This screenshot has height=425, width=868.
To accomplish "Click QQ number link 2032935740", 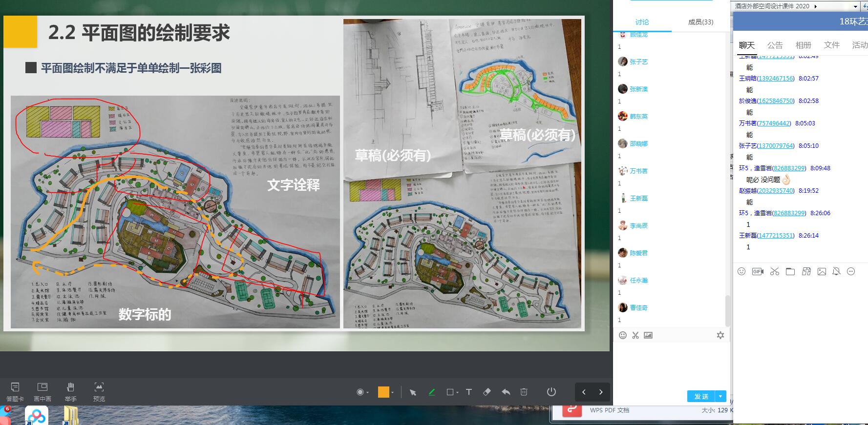I will (x=776, y=191).
